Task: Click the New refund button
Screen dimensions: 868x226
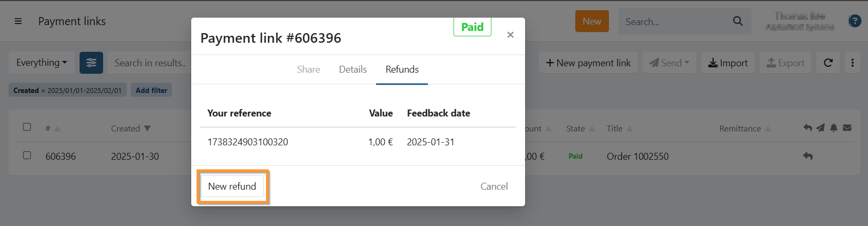Action: coord(232,186)
